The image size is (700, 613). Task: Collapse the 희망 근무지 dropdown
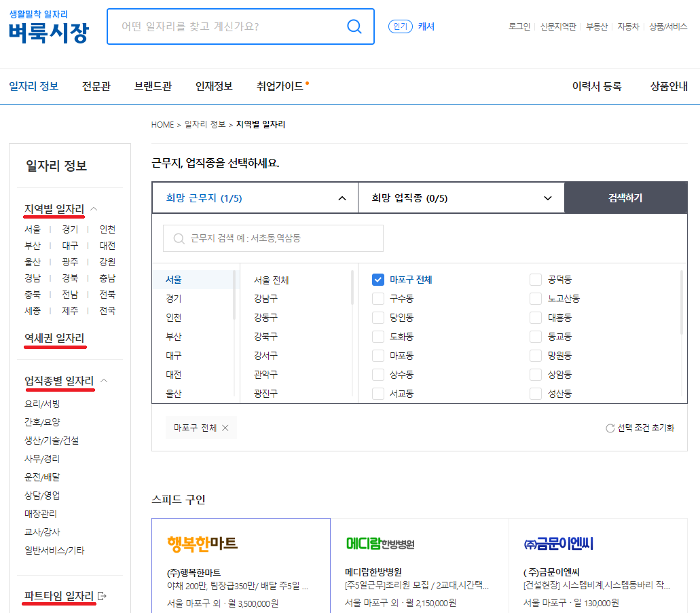[x=342, y=198]
